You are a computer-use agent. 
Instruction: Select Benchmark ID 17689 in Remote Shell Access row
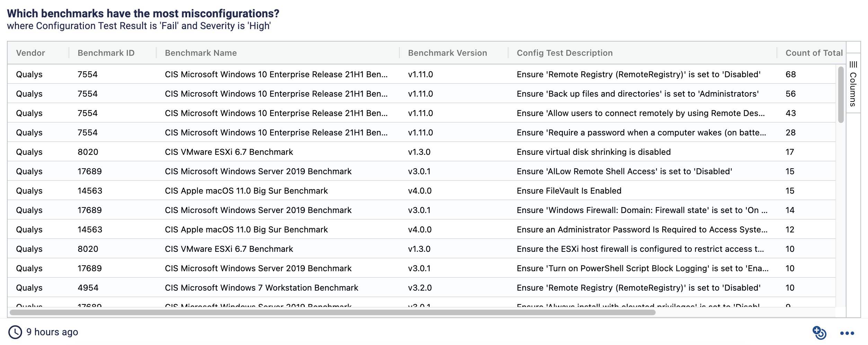90,171
